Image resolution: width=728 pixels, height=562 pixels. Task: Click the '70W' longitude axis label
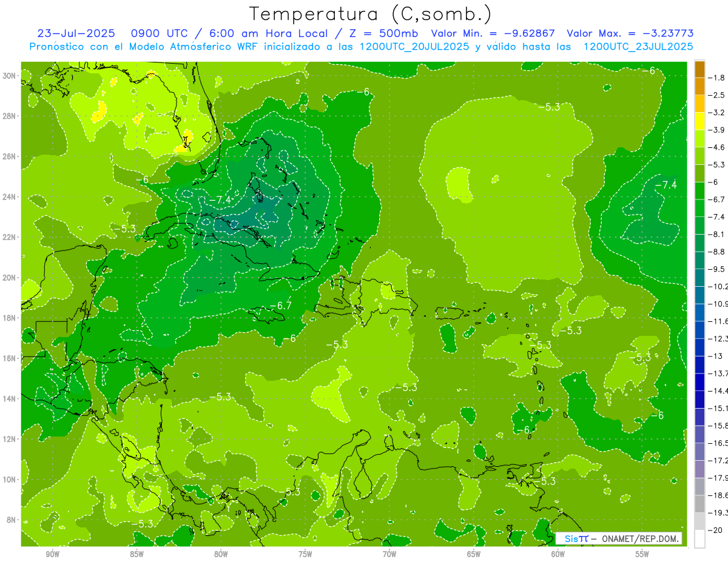point(389,554)
